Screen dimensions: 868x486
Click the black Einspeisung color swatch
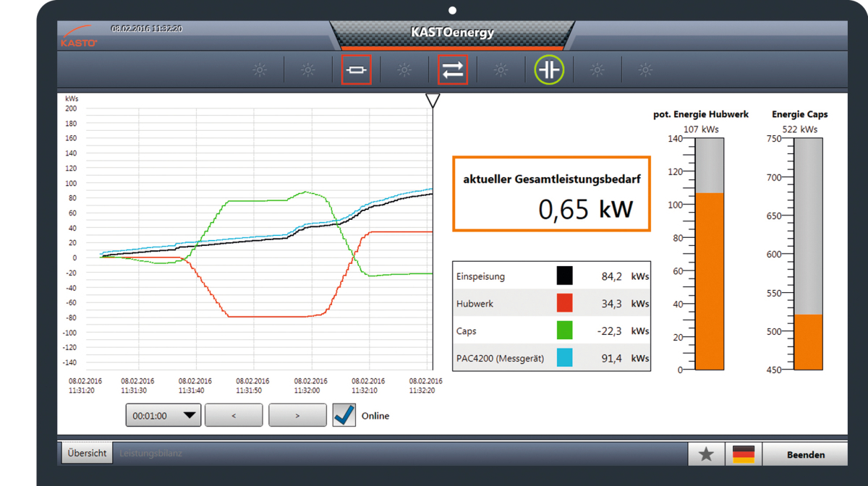(x=564, y=276)
